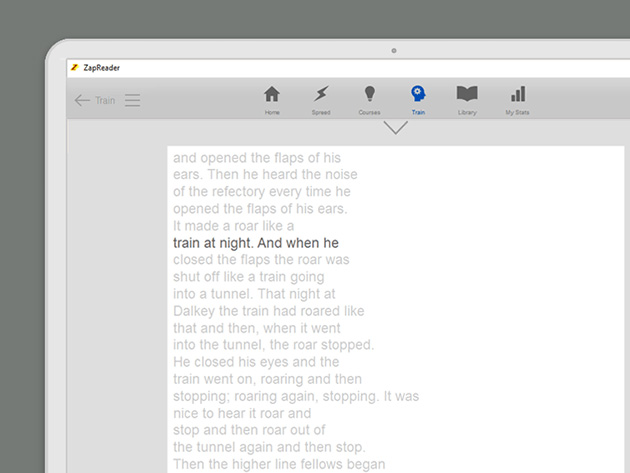Click line 'ears. Then he heard the noise'
Screen dimensions: 630x473
pyautogui.click(x=265, y=175)
